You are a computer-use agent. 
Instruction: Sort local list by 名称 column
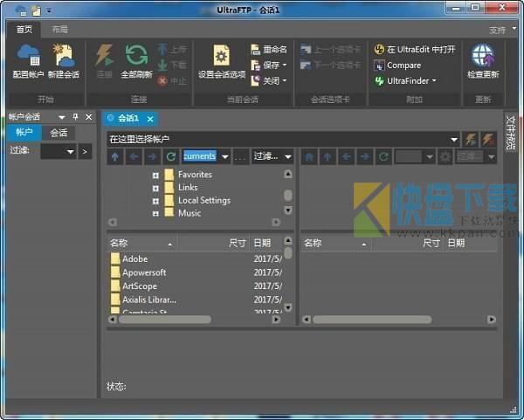[142, 244]
